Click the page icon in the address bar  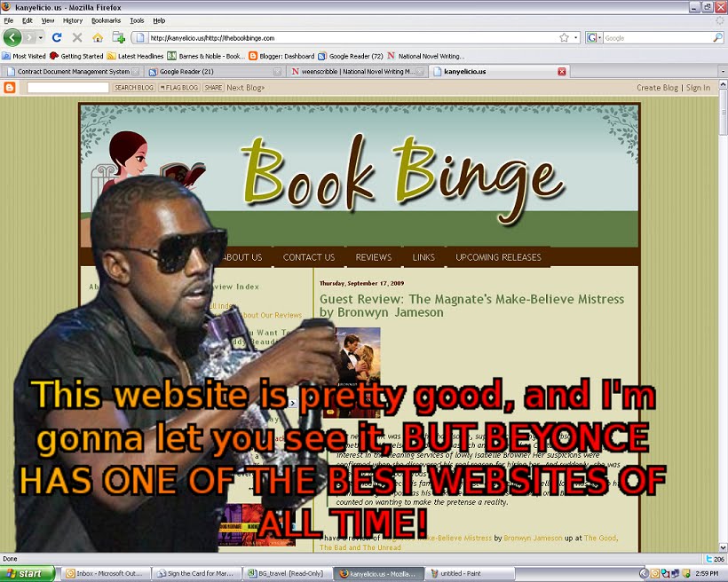pos(140,37)
